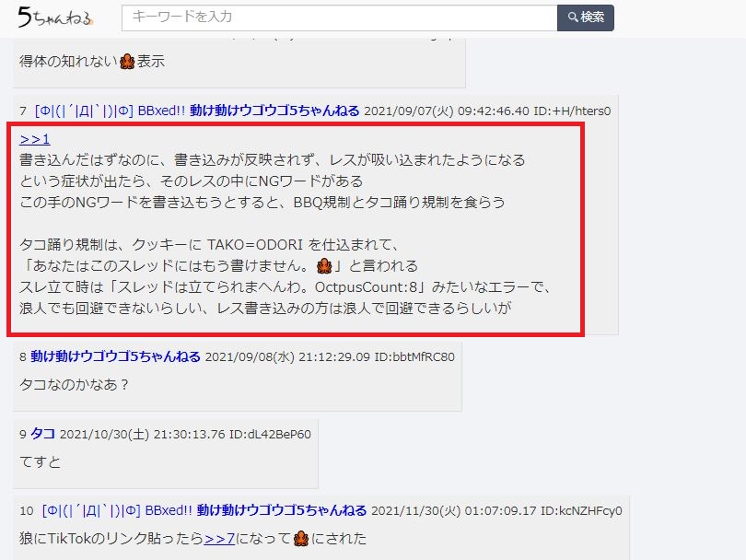Click ID:dL42BeP60 in post 9 header
746x560 pixels.
tap(270, 435)
